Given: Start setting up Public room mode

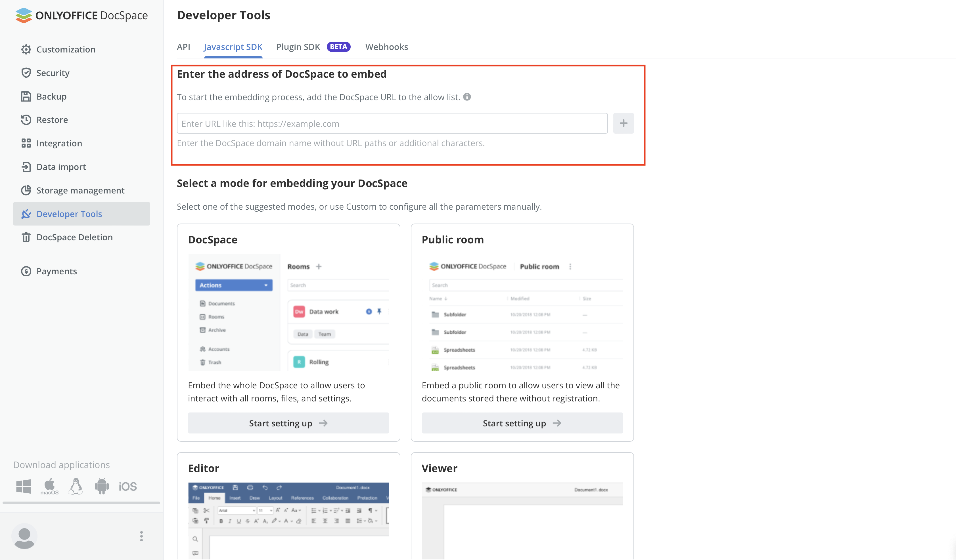Looking at the screenshot, I should click(522, 423).
